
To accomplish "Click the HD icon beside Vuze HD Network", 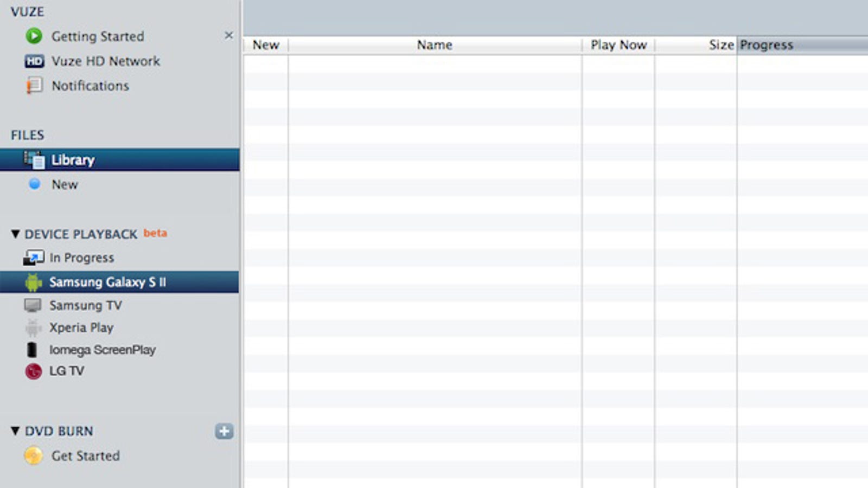I will pyautogui.click(x=34, y=61).
